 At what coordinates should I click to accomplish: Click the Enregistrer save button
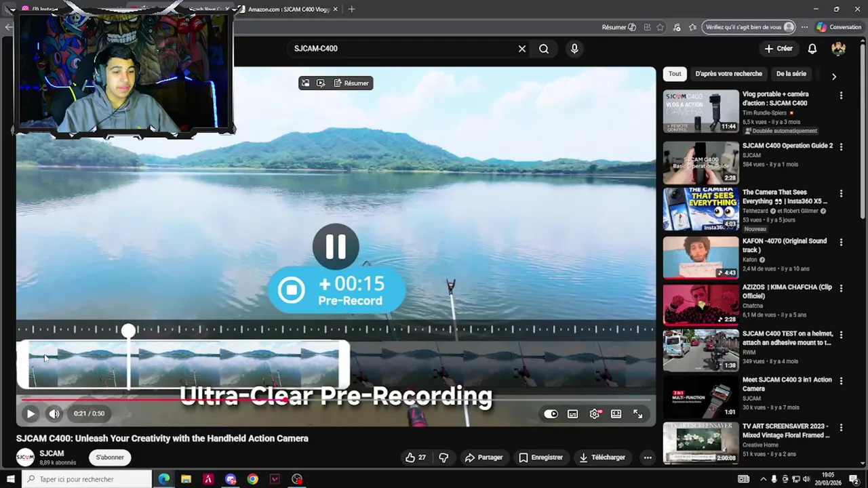[540, 457]
